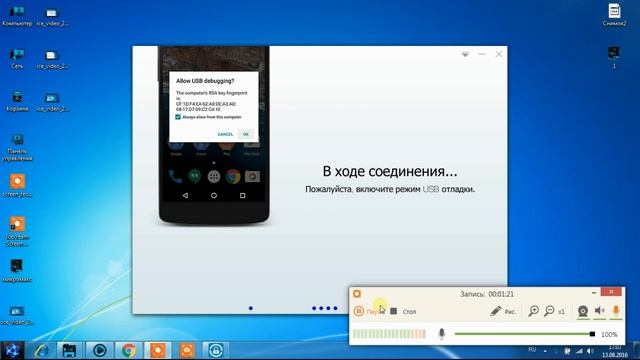Image resolution: width=640 pixels, height=360 pixels.
Task: Tap the phone's recent apps square button
Action: coord(242,196)
